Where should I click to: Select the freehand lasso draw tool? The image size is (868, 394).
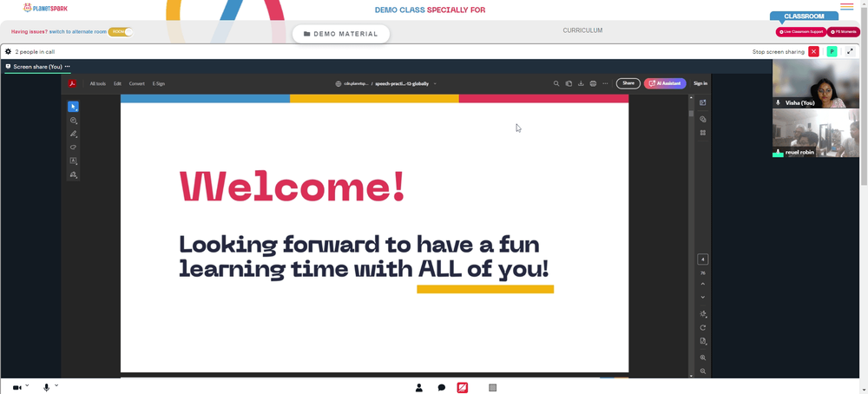click(73, 148)
